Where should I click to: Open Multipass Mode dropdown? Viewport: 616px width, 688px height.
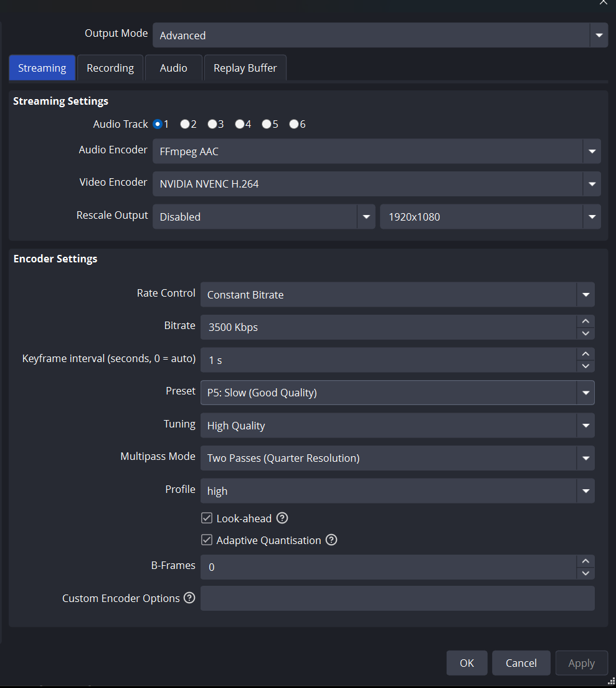point(397,458)
